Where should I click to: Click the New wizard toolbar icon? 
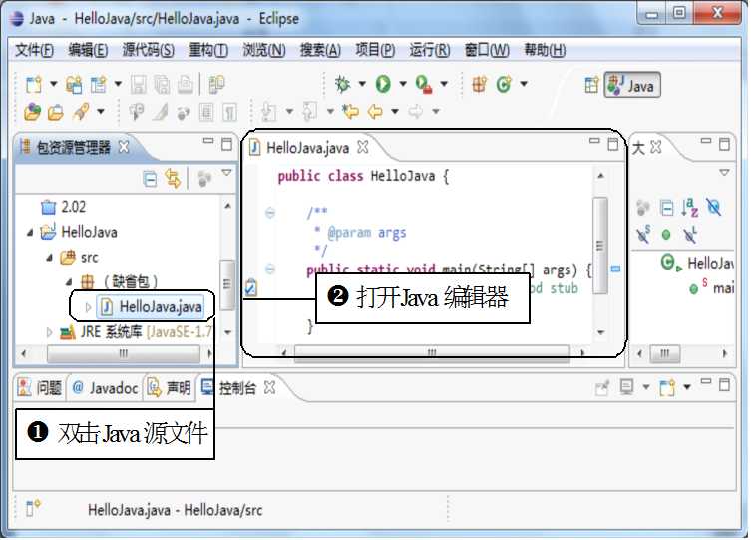[34, 85]
